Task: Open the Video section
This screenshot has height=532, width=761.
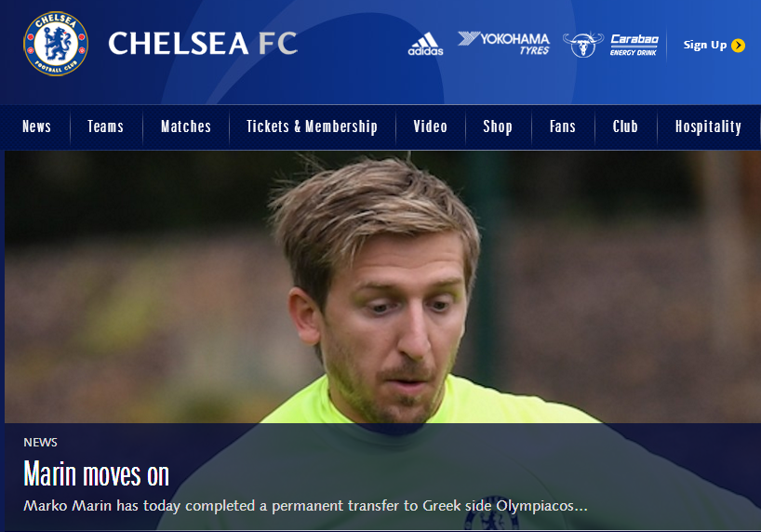Action: pos(430,126)
